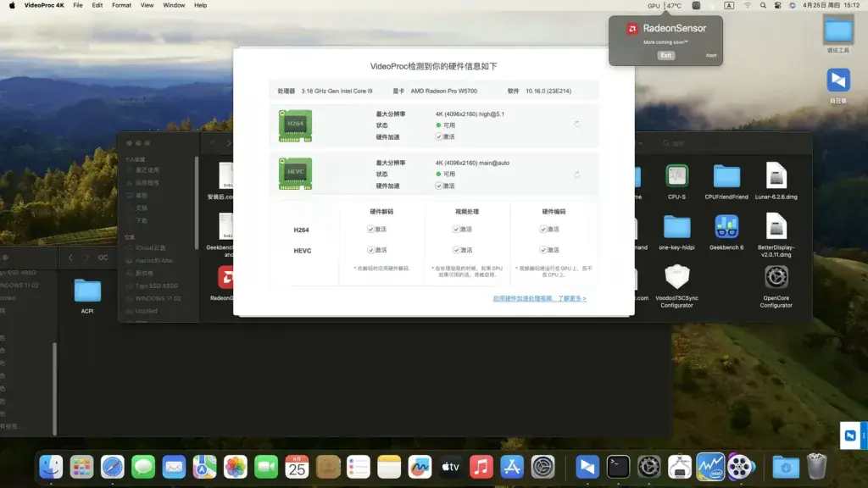The height and width of the screenshot is (488, 868).
Task: Open Music from the Dock
Action: [481, 467]
